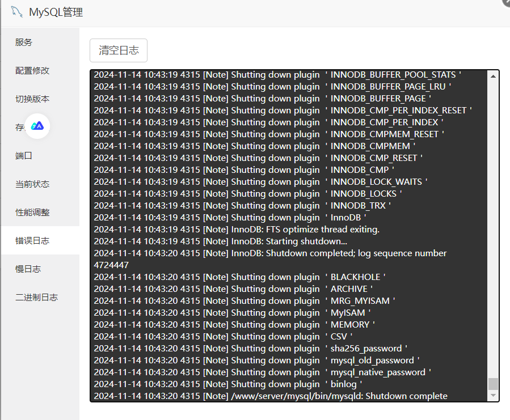This screenshot has height=420, width=510.
Task: Click the INNODB_CMP_PER_INDEX_RESET log line
Action: pos(283,110)
